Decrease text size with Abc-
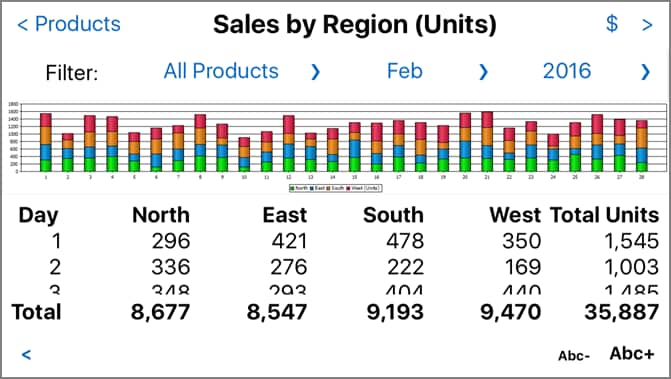Image resolution: width=671 pixels, height=379 pixels. 574,355
